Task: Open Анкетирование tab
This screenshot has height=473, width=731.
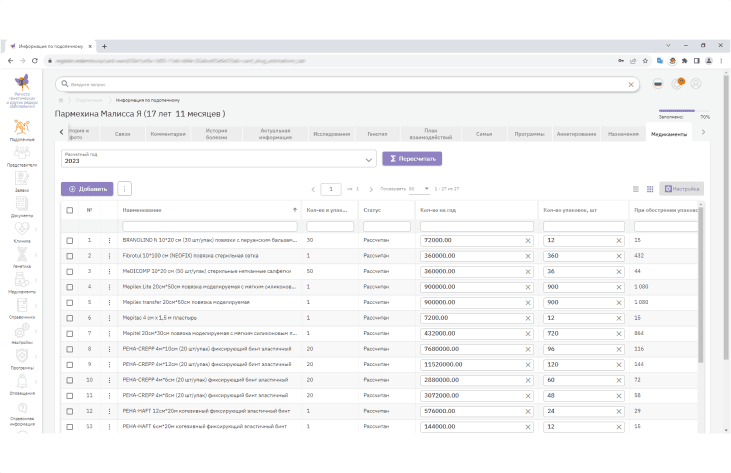Action: [x=576, y=134]
